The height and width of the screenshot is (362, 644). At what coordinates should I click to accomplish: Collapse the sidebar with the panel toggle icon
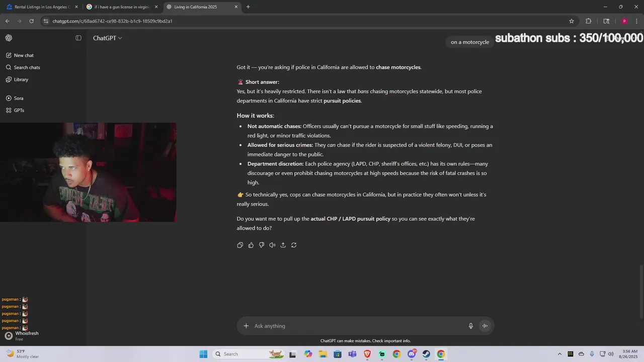(x=78, y=38)
